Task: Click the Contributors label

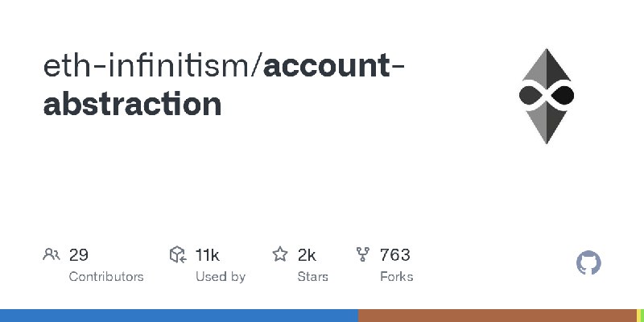Action: [106, 276]
